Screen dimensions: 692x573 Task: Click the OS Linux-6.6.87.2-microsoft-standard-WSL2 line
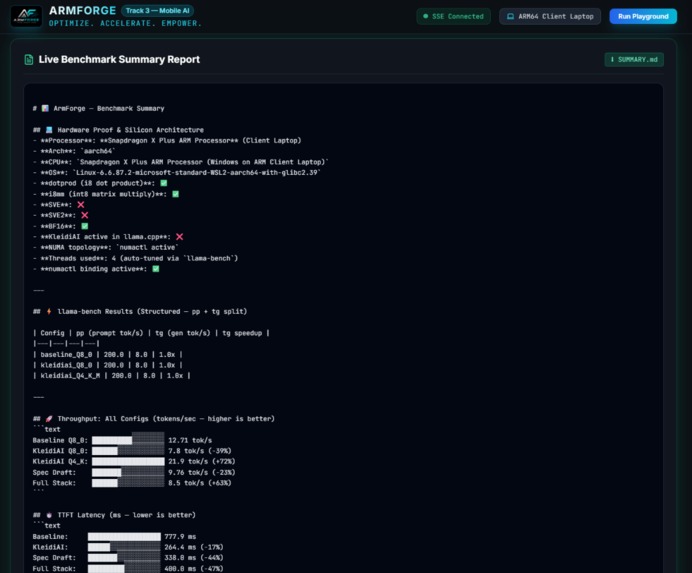coord(177,173)
